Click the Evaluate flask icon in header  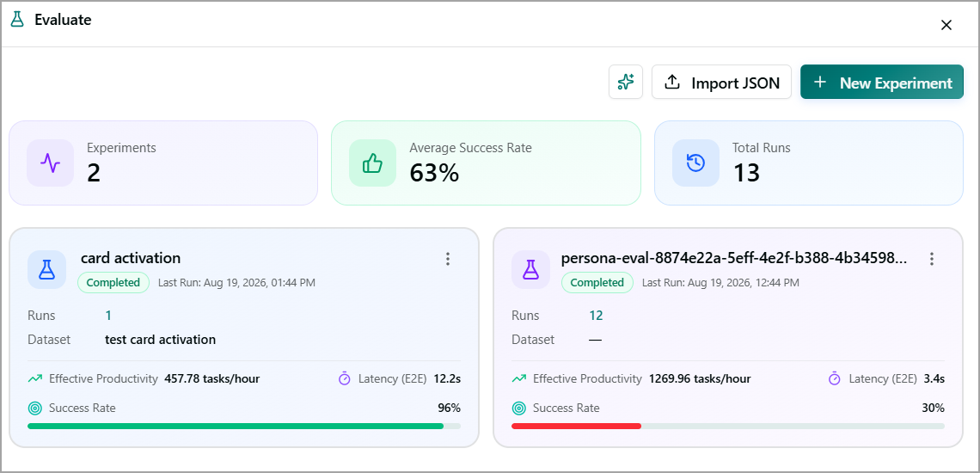17,20
